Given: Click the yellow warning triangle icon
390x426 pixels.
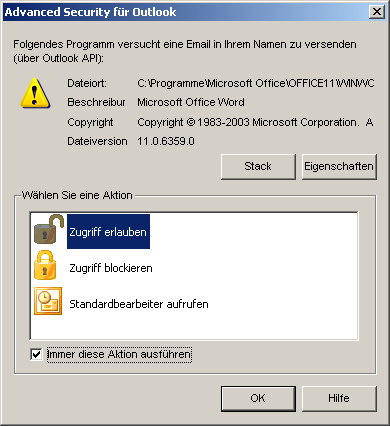Looking at the screenshot, I should pyautogui.click(x=35, y=93).
